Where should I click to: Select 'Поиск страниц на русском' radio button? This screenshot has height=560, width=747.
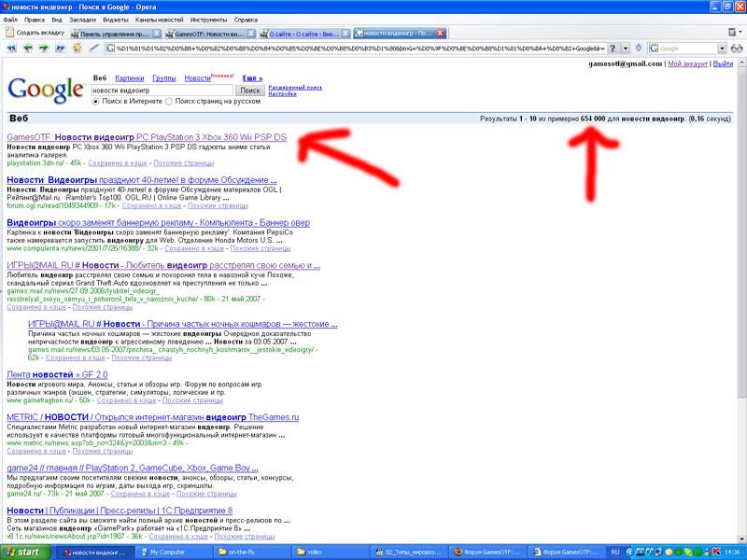pos(169,102)
